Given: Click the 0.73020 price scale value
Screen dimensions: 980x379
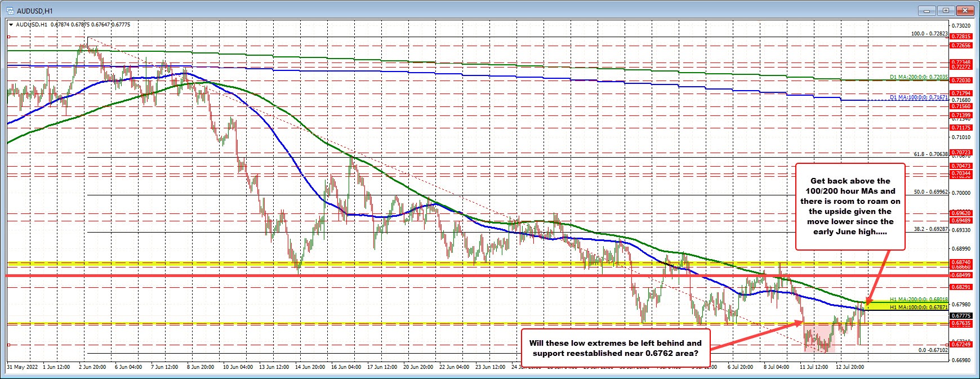Looking at the screenshot, I should (x=961, y=25).
